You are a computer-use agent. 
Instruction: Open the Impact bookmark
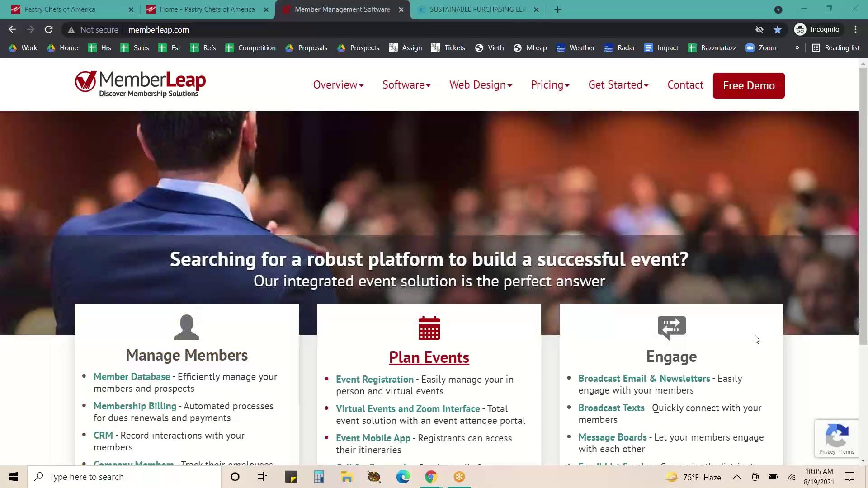pos(661,48)
